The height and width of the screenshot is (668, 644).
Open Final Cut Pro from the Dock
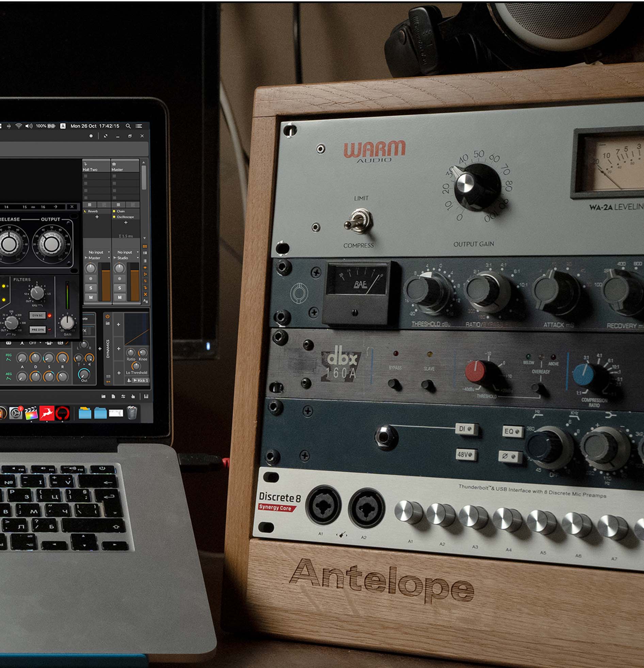pos(31,414)
